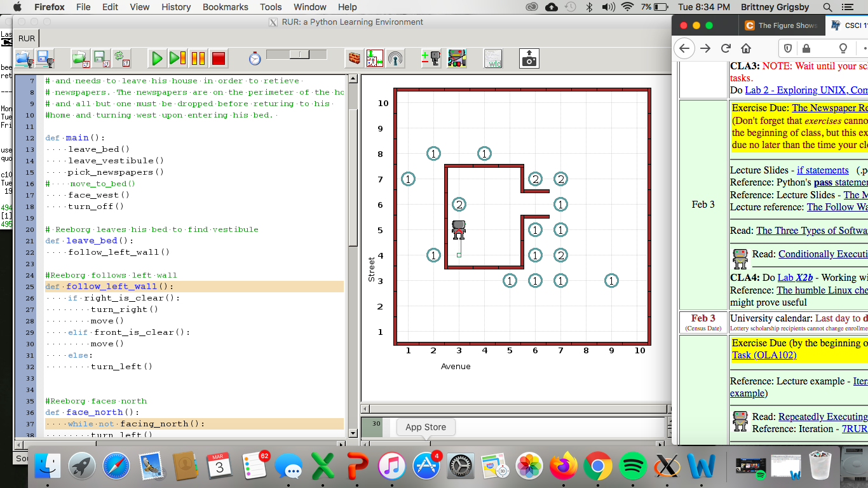Adjust the robot speed slider
The width and height of the screenshot is (868, 488).
click(299, 55)
